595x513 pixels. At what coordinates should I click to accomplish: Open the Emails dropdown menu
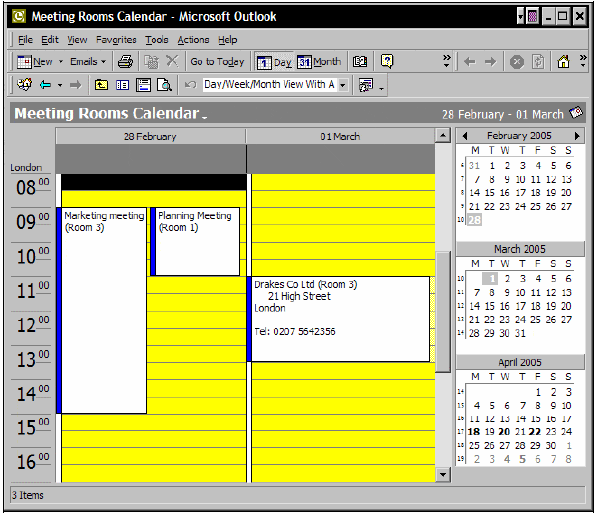[88, 61]
